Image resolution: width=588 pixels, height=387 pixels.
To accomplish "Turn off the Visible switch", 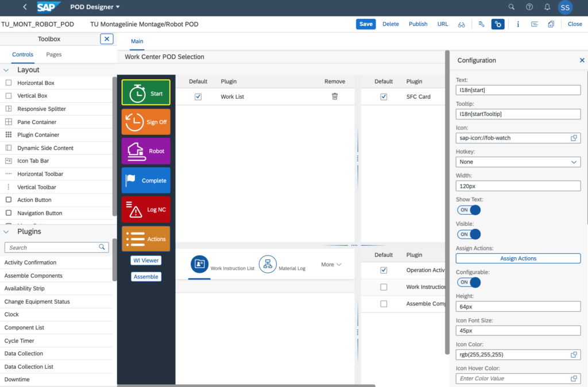I will [468, 234].
